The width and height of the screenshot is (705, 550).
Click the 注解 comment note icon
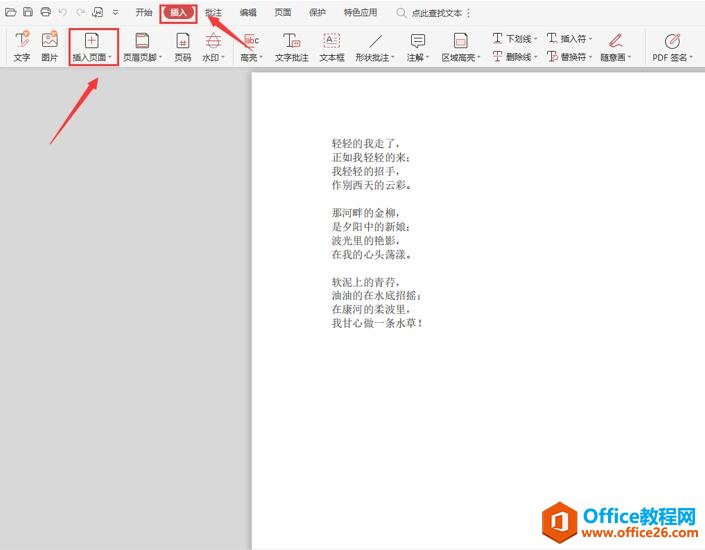coord(418,40)
